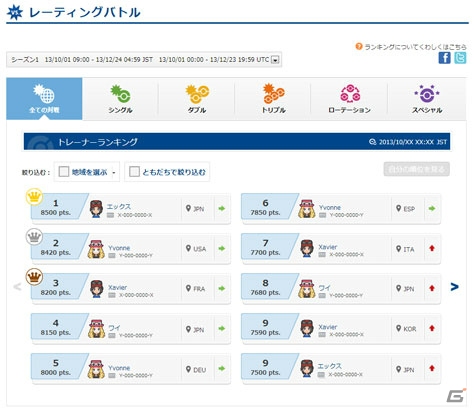The width and height of the screenshot is (474, 410).
Task: Click the KOR location pin in 7590 pts row
Action: point(398,329)
